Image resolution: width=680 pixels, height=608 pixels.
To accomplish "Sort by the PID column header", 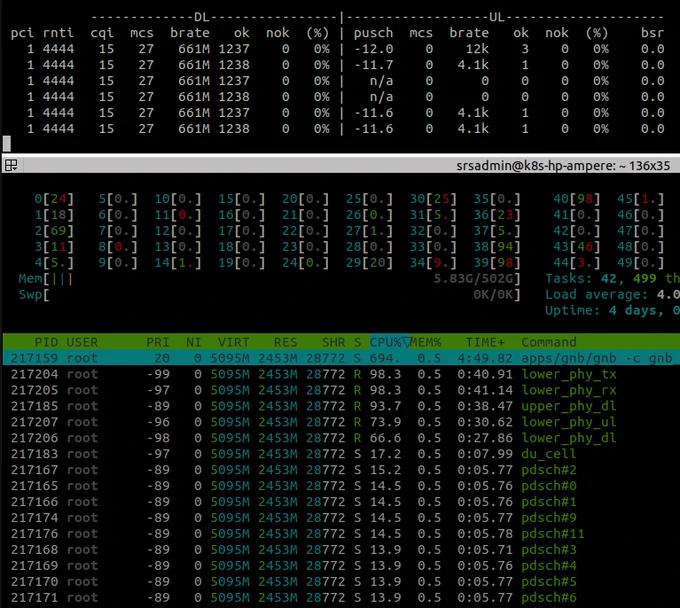I will 46,342.
